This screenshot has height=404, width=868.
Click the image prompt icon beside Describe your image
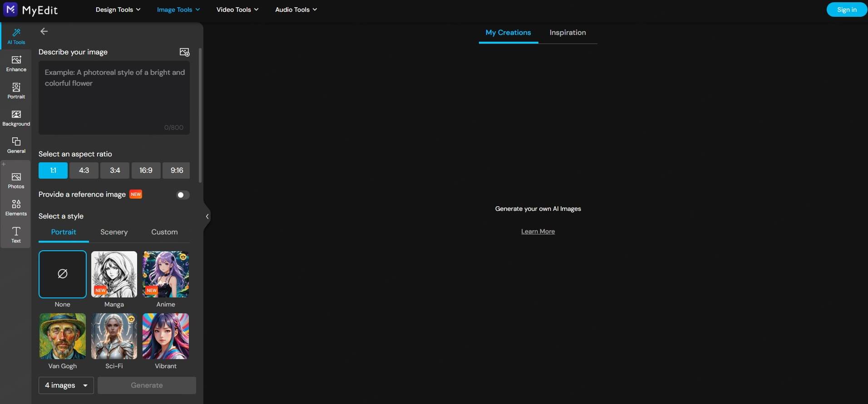[184, 52]
